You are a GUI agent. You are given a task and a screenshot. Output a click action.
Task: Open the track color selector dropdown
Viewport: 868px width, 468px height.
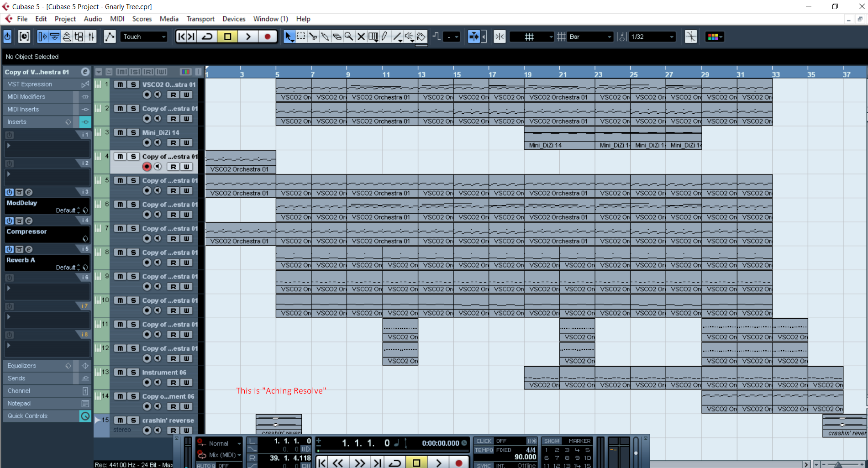(x=715, y=37)
